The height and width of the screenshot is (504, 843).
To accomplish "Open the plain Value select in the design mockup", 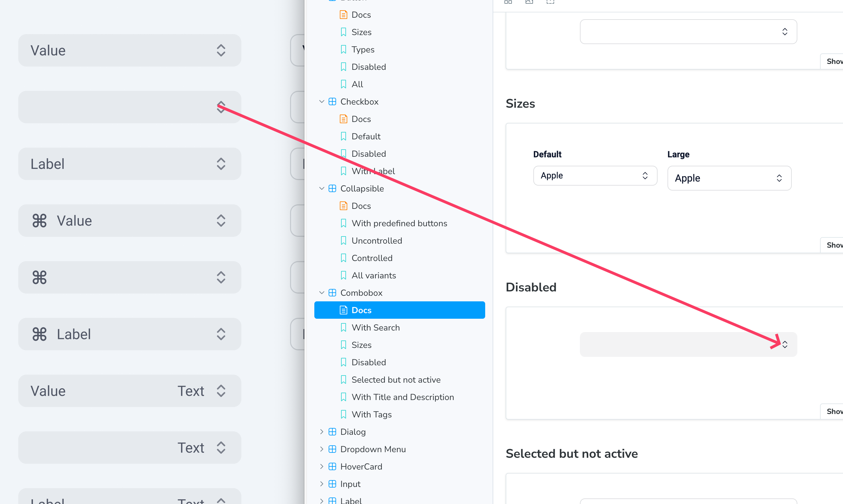I will 130,50.
